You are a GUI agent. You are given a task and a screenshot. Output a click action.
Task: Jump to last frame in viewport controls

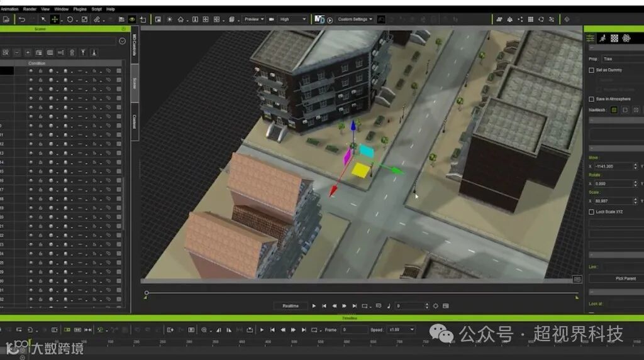pyautogui.click(x=355, y=306)
